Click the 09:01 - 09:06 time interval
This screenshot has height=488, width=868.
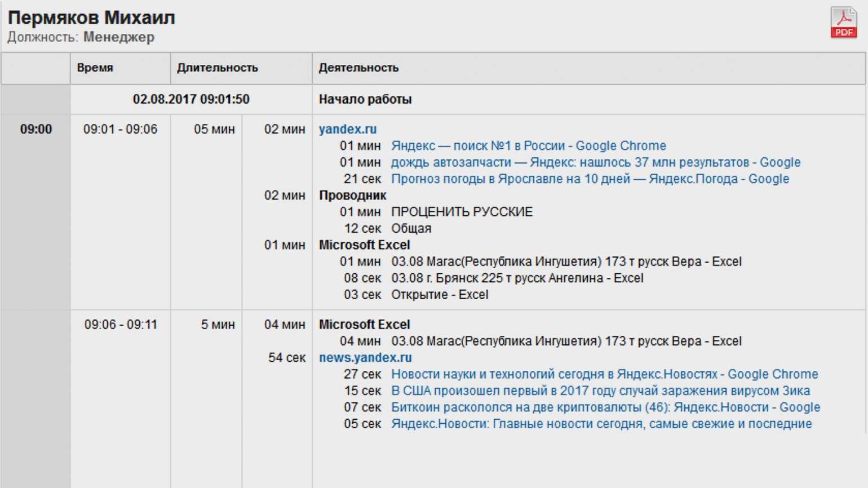120,129
